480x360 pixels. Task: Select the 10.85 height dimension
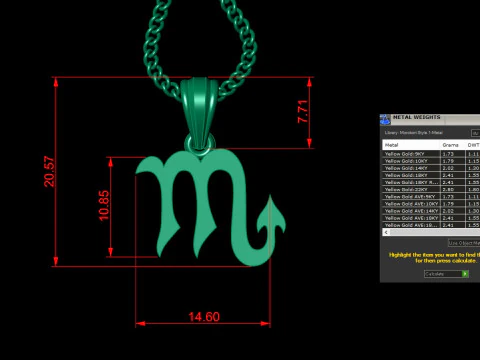click(x=104, y=205)
